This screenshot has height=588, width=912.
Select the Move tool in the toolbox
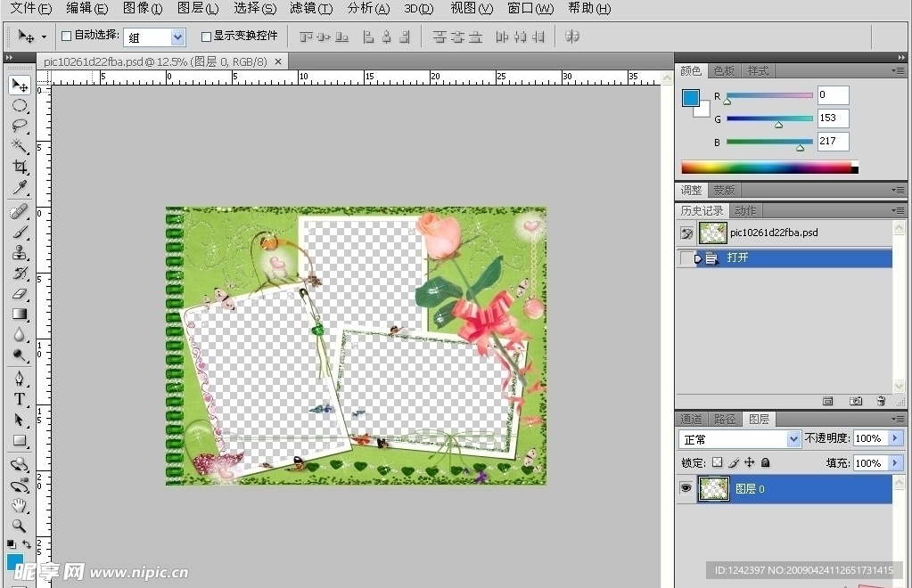(x=20, y=86)
